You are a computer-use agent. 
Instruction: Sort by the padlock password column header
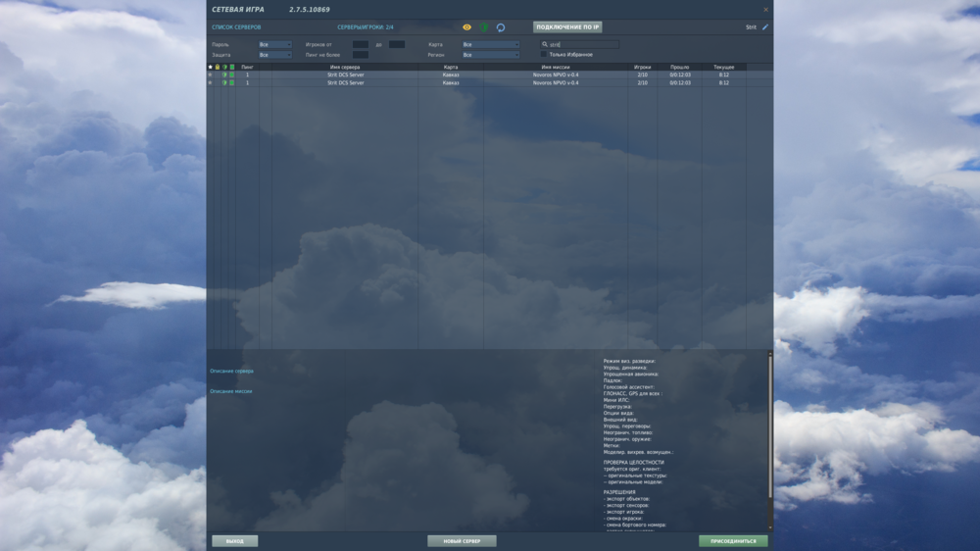point(218,67)
